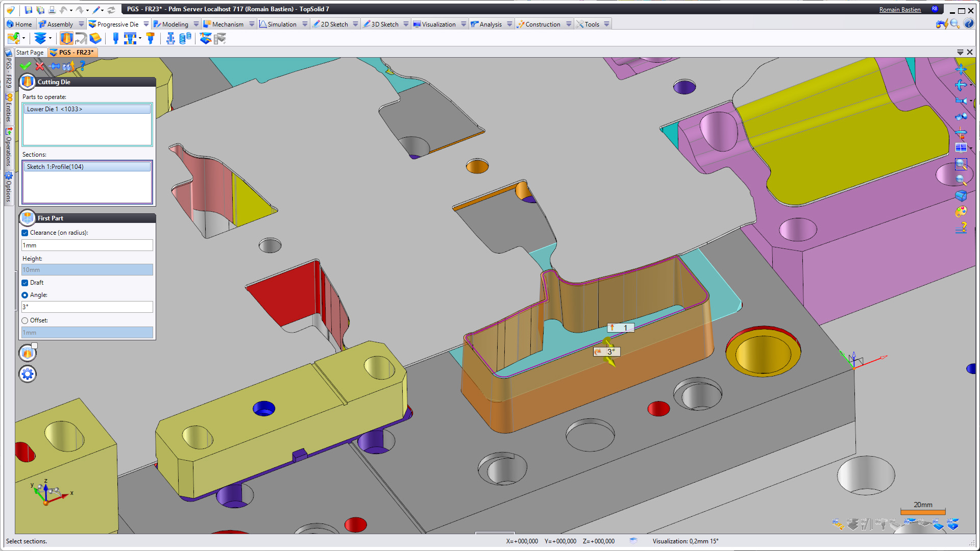Click the green checkmark to validate
Screen dimensions: 980x551
[25, 66]
